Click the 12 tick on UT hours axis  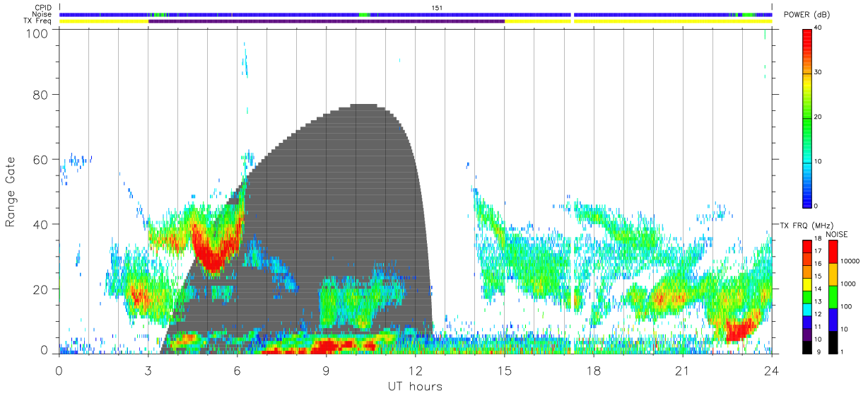(416, 369)
